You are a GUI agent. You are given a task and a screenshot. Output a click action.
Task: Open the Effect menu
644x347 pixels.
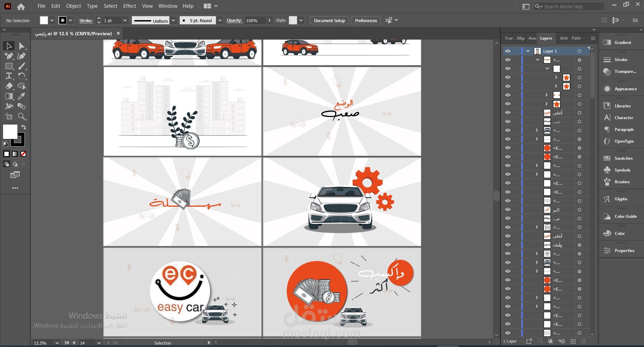[x=130, y=6]
